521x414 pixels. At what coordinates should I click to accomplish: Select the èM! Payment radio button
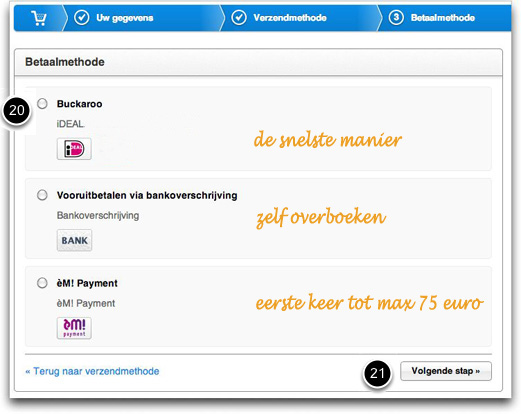pos(42,283)
